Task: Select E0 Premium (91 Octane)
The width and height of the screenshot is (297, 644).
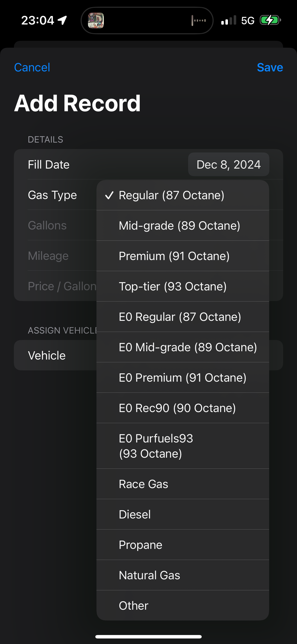Action: (183, 378)
